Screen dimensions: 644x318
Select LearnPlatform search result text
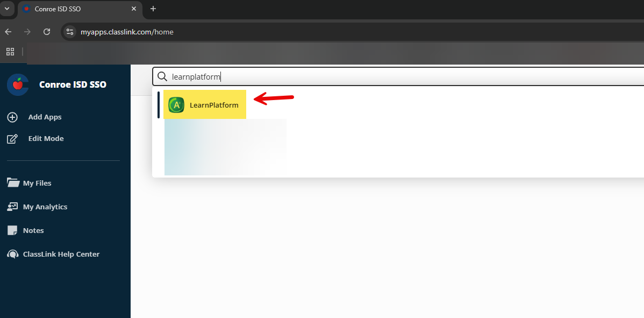214,105
